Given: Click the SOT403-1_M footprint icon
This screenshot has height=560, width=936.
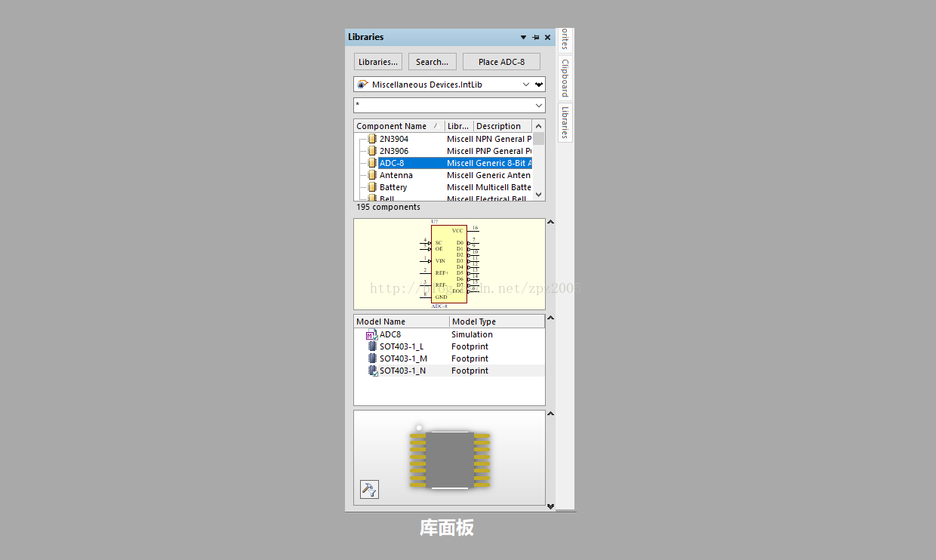Looking at the screenshot, I should point(372,358).
